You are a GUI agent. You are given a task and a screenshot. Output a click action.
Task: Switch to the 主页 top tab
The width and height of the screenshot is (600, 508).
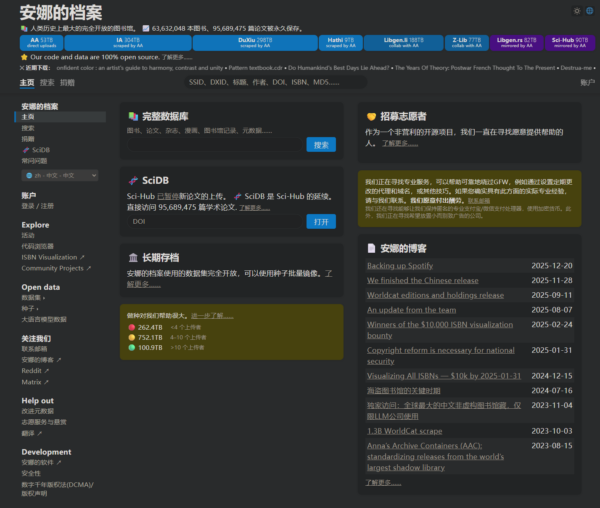coord(27,83)
